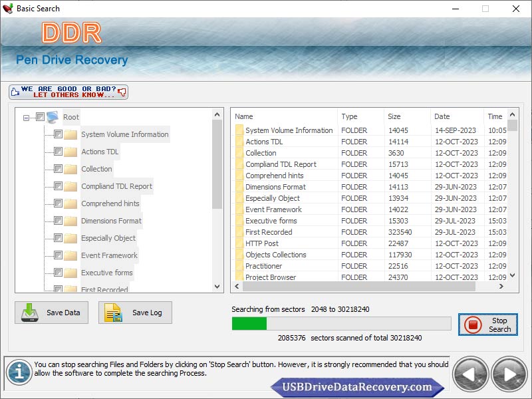
Task: Go to the previous step with the back arrow
Action: [470, 374]
